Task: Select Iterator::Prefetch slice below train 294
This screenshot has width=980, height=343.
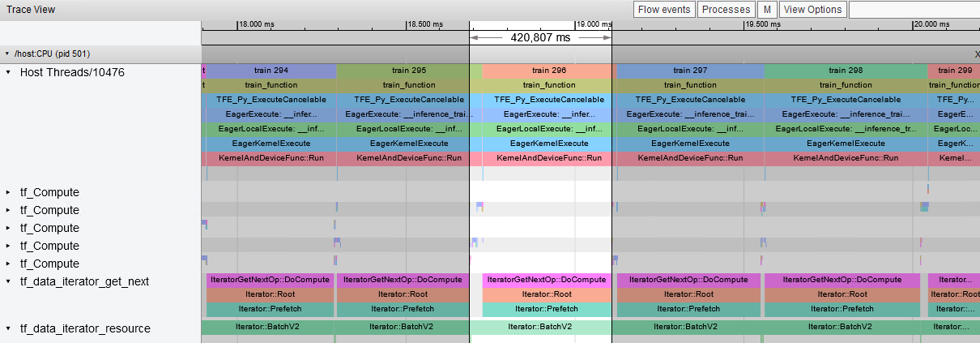Action: [270, 309]
